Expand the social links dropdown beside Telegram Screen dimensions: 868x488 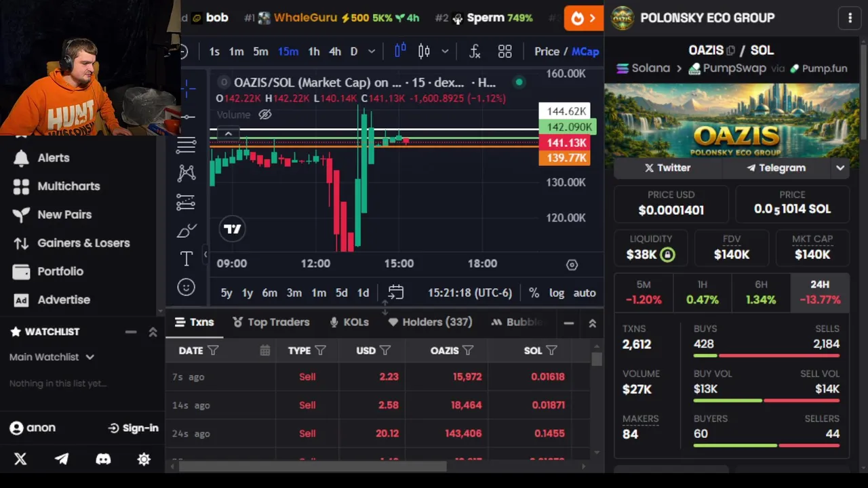(x=840, y=168)
